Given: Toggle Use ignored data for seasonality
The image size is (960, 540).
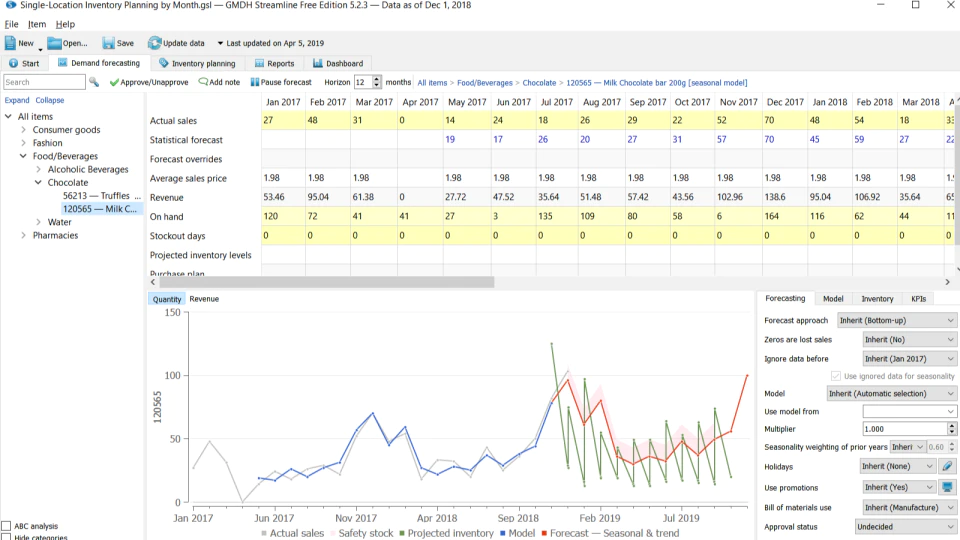Looking at the screenshot, I should point(836,376).
